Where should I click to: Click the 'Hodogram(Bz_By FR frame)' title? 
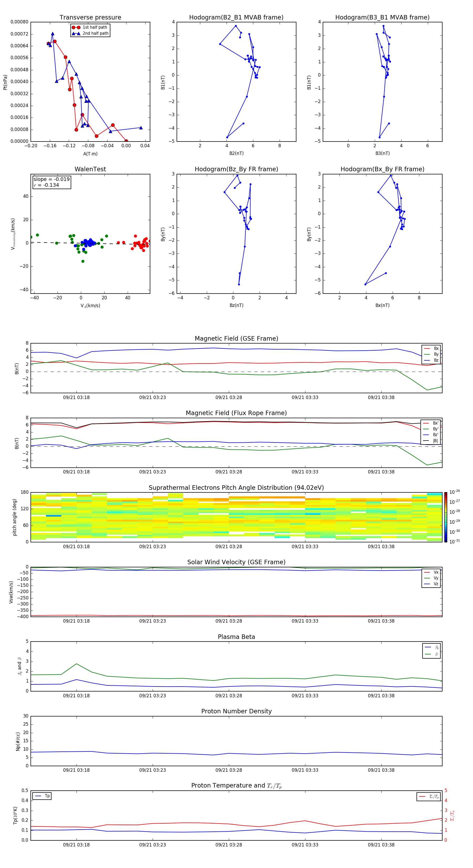[236, 169]
